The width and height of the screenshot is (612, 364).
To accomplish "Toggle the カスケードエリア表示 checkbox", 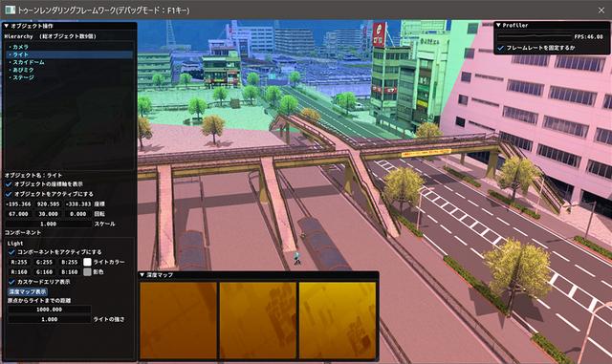I will pyautogui.click(x=11, y=282).
